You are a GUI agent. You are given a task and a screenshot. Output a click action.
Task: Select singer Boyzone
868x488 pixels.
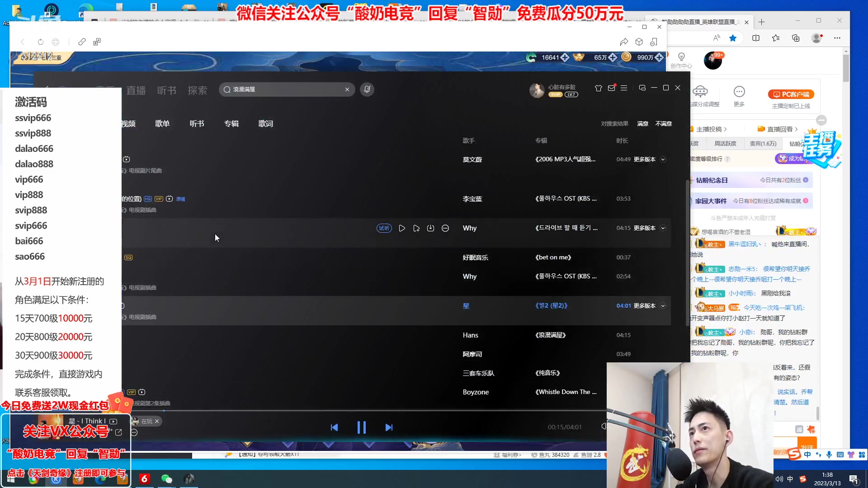pos(476,392)
